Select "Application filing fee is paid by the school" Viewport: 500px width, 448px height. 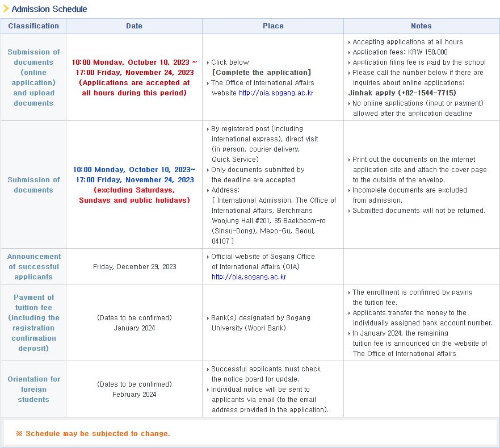click(x=419, y=62)
